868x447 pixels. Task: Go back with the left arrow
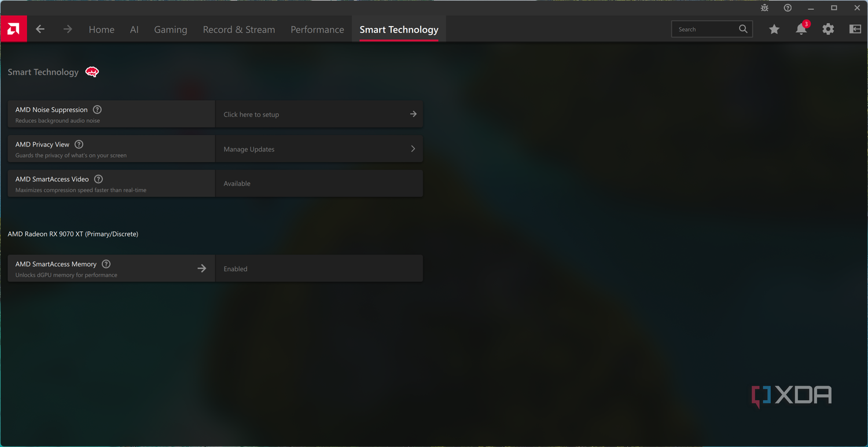(x=40, y=29)
